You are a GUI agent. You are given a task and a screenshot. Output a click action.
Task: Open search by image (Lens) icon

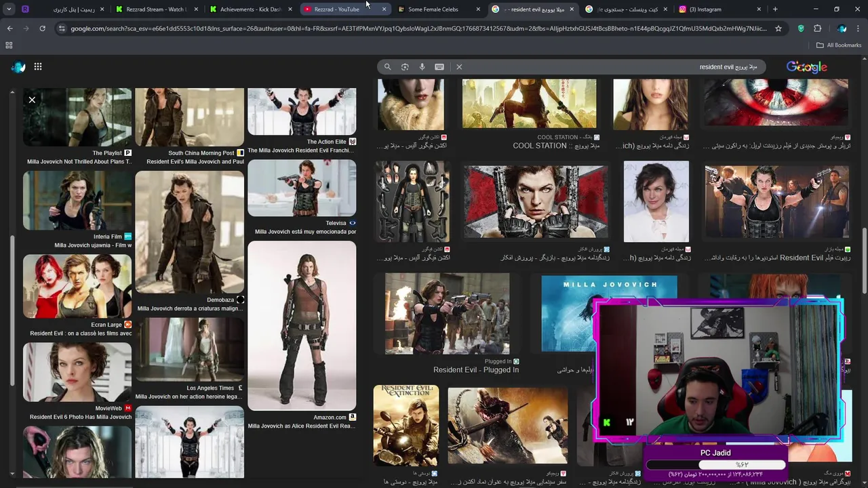405,67
